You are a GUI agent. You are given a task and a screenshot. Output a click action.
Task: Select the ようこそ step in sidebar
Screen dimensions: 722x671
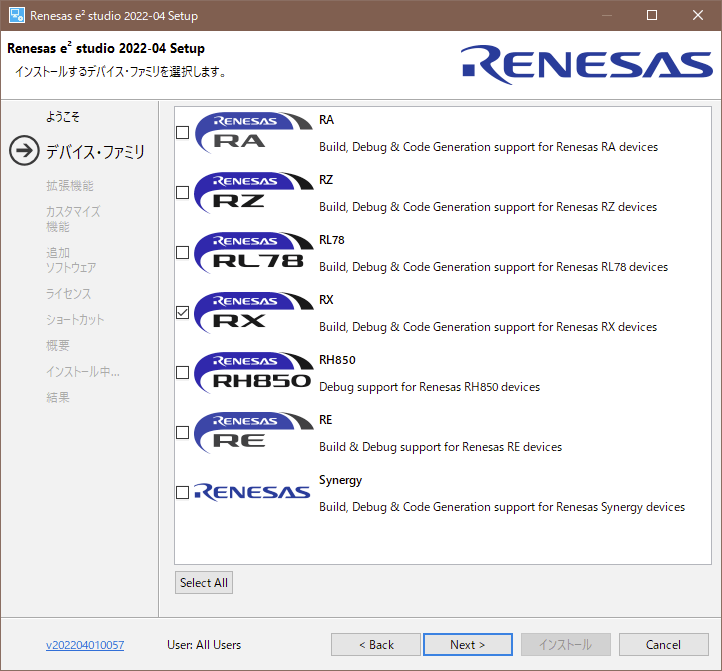coord(63,117)
